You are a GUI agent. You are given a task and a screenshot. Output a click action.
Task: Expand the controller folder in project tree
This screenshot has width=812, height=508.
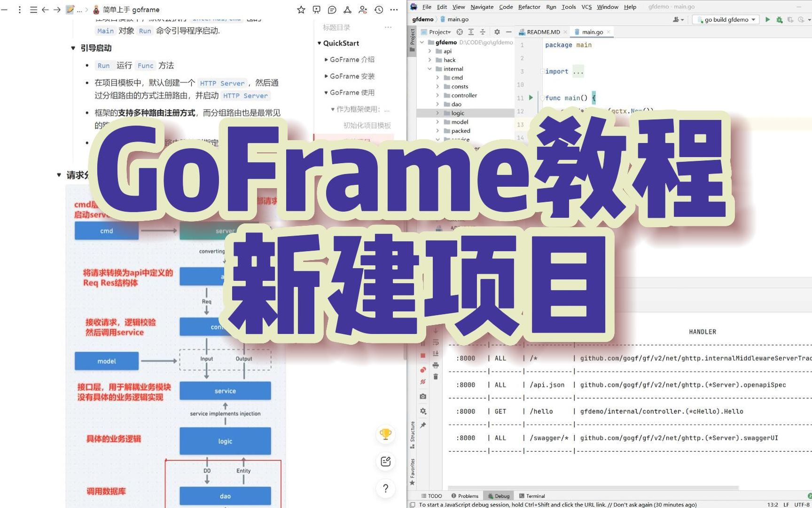coord(437,95)
